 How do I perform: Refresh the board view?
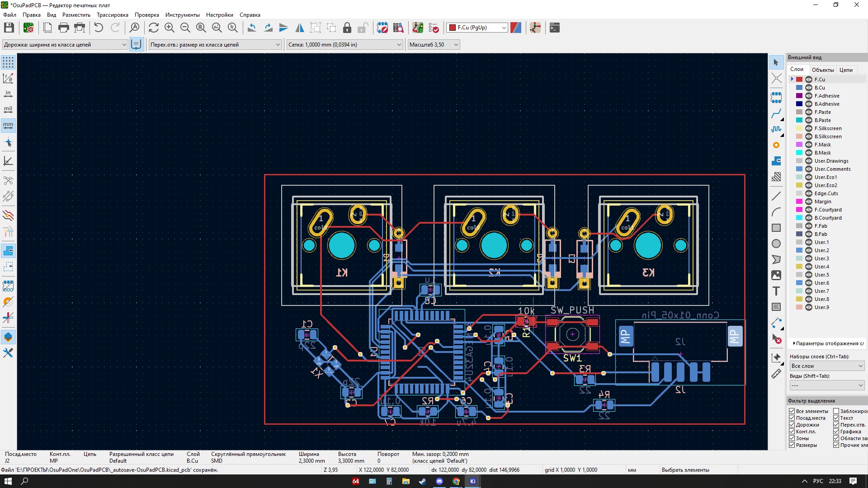tap(154, 28)
